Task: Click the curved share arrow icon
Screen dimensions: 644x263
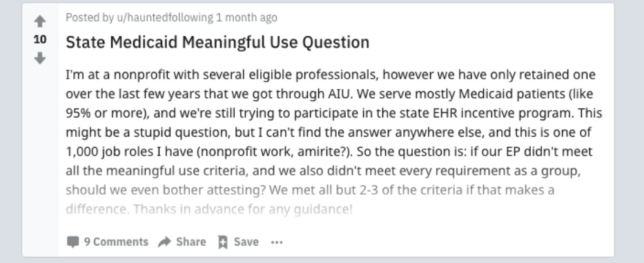Action: click(x=164, y=242)
